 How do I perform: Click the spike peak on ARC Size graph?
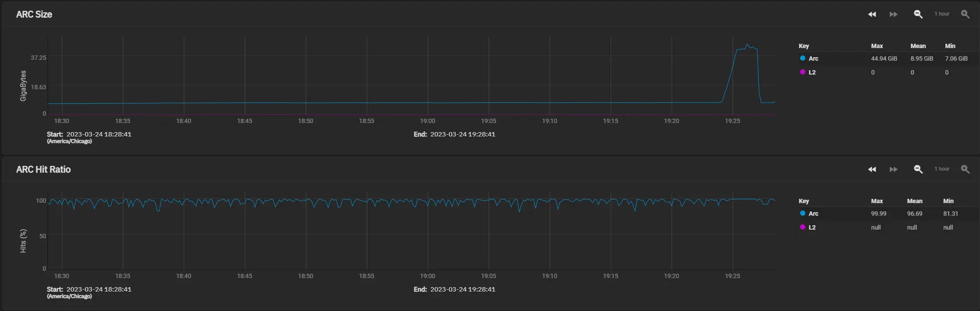pos(747,45)
